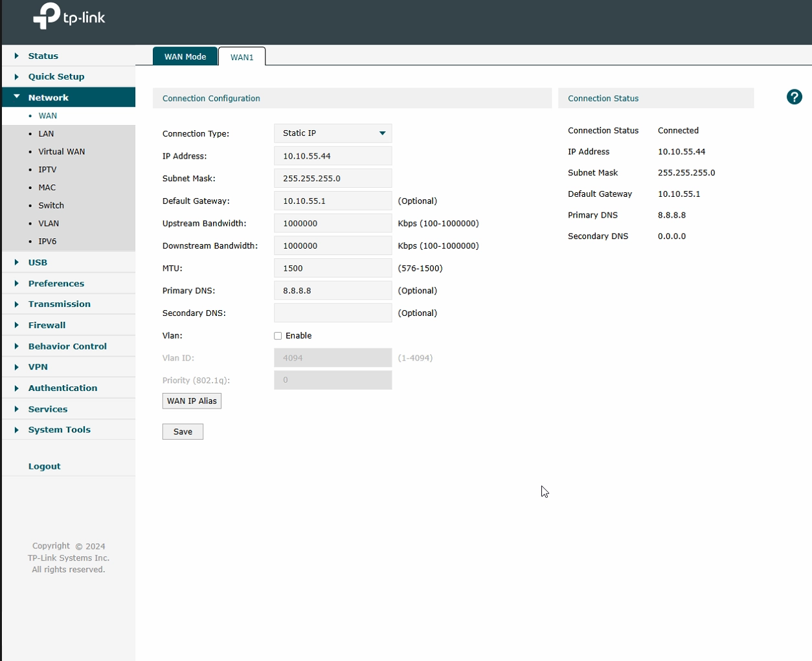
Task: Expand the VPN sidebar section
Action: [38, 367]
